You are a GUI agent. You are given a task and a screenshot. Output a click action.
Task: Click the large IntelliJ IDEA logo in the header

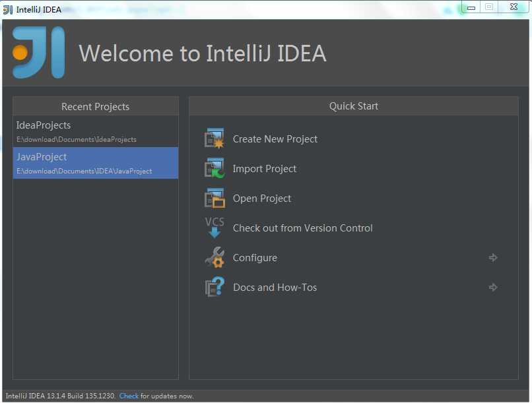coord(38,53)
